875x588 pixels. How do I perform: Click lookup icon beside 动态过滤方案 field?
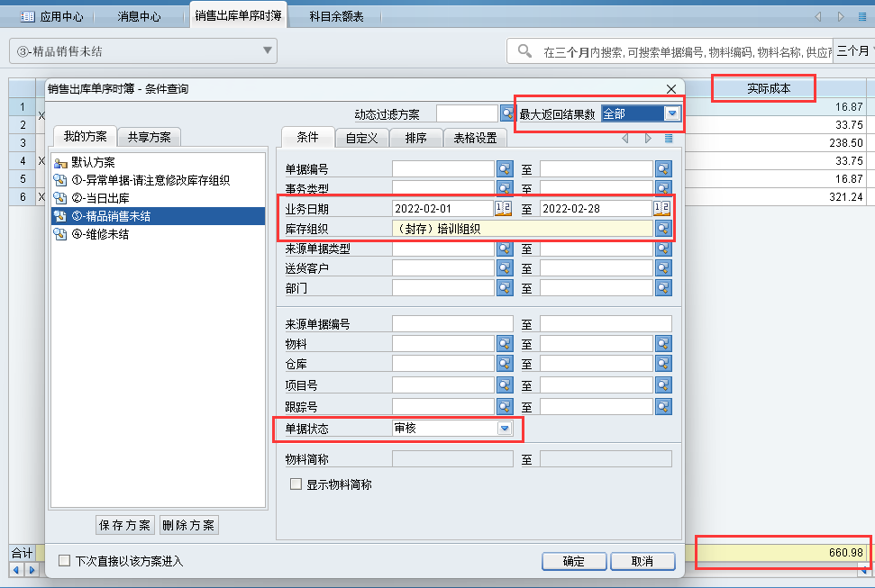pyautogui.click(x=506, y=113)
